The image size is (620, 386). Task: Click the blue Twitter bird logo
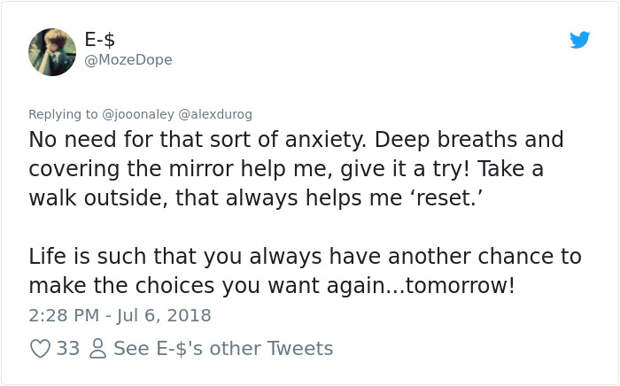point(580,40)
